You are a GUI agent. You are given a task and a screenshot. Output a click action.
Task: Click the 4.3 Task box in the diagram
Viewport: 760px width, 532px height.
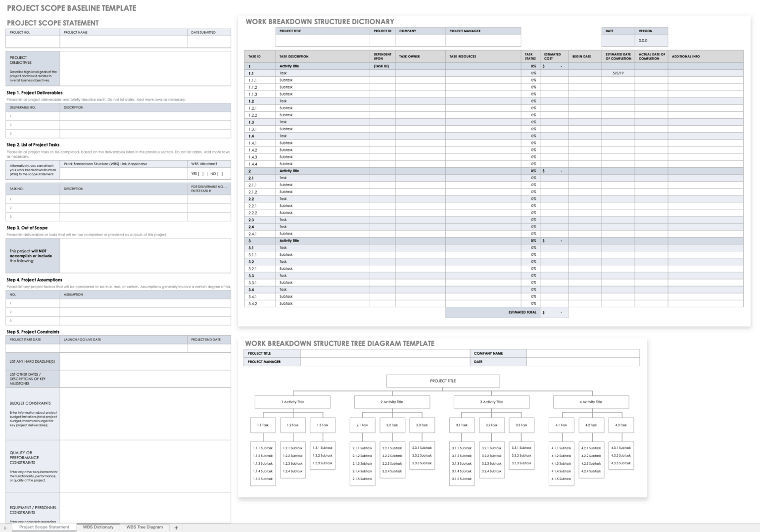coord(621,425)
